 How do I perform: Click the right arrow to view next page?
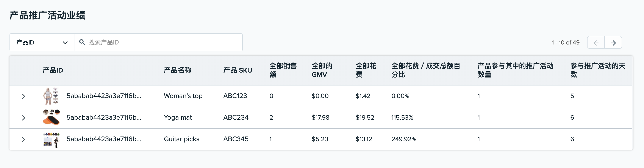click(x=613, y=42)
